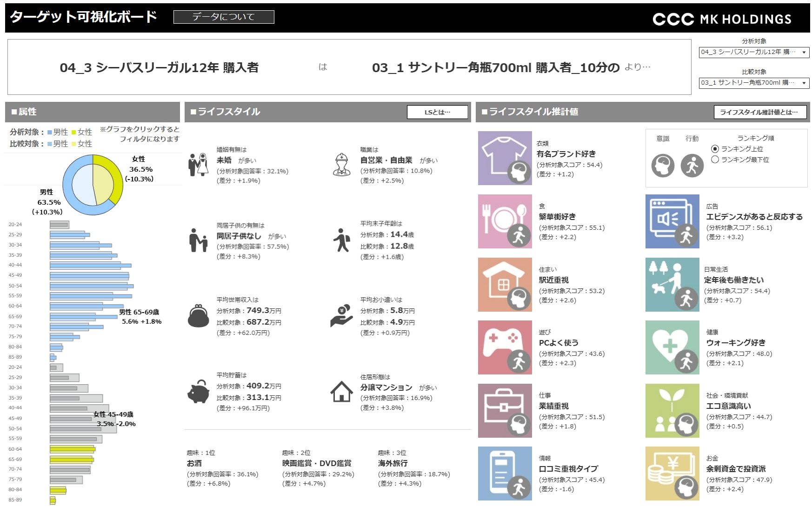Click the ウォーキング好き health heart tile
Screen dimensions: 812x507
pos(672,347)
